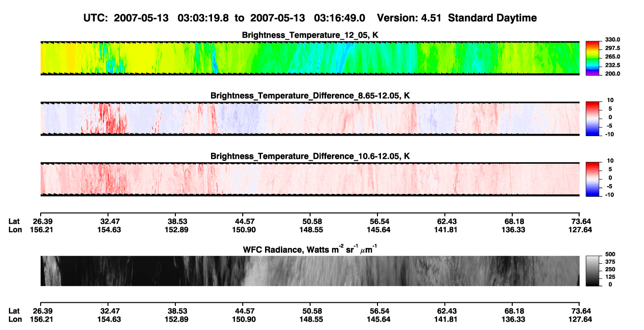Viewport: 644px width, 330px height.
Task: Click the 232.5 colorbar tick label
Action: coord(612,65)
